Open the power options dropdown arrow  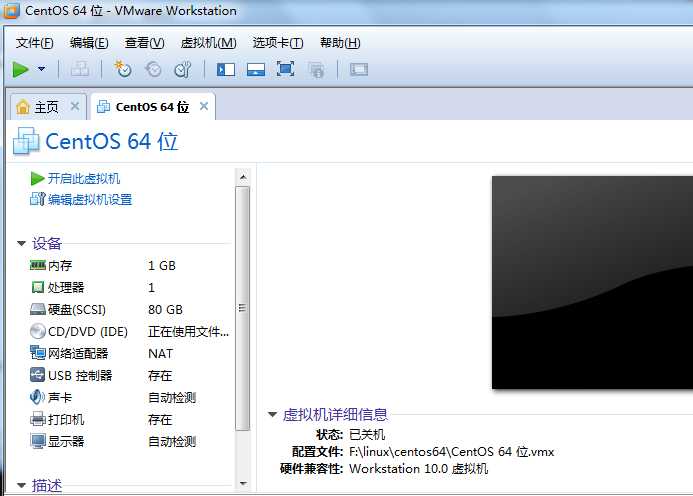42,69
